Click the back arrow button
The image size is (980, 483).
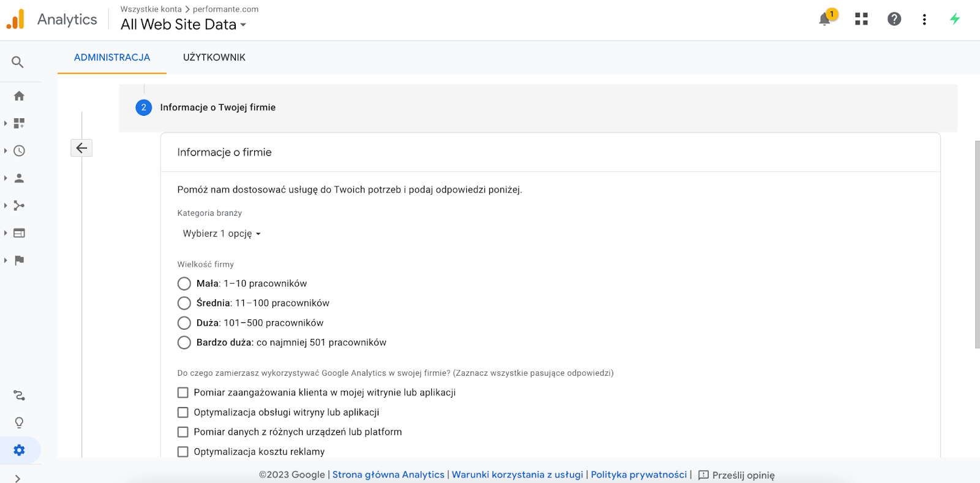point(81,148)
